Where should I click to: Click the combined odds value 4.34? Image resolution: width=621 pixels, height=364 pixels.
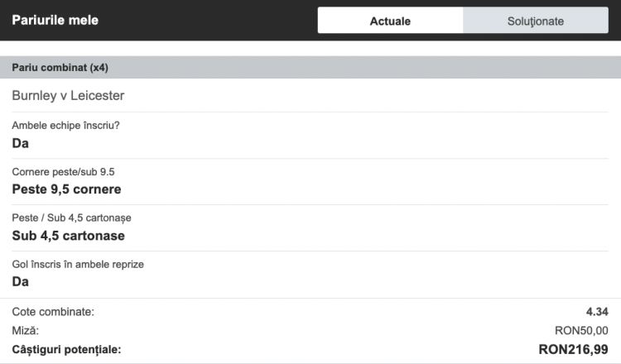(596, 312)
